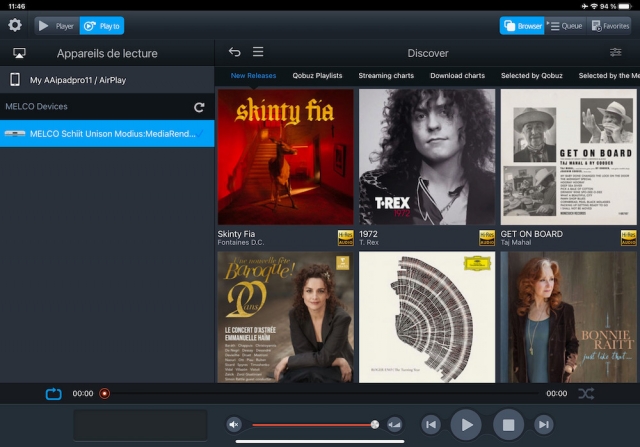Click the Taj Mahal artist name
Viewport: 640px width, 447px height.
(516, 242)
